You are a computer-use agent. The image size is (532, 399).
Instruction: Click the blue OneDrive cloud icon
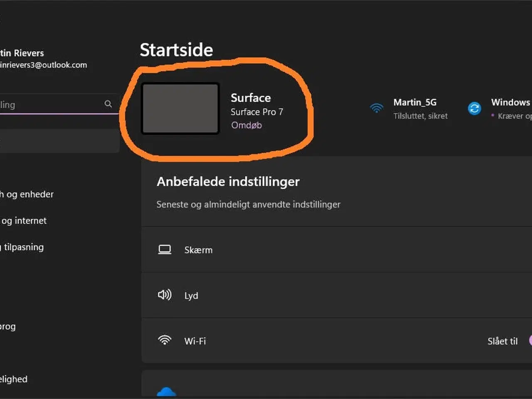point(166,392)
